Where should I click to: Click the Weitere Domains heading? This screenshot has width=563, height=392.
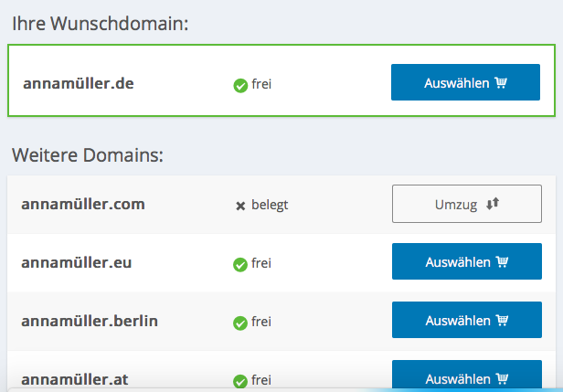point(88,155)
